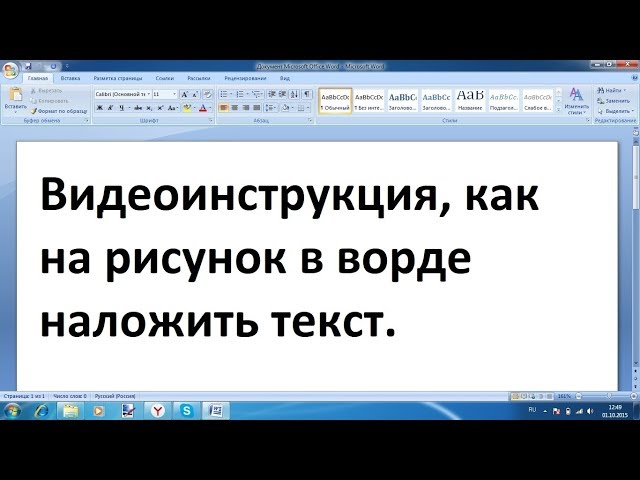Open the font color dropdown arrow
The width and height of the screenshot is (640, 480).
[x=210, y=108]
